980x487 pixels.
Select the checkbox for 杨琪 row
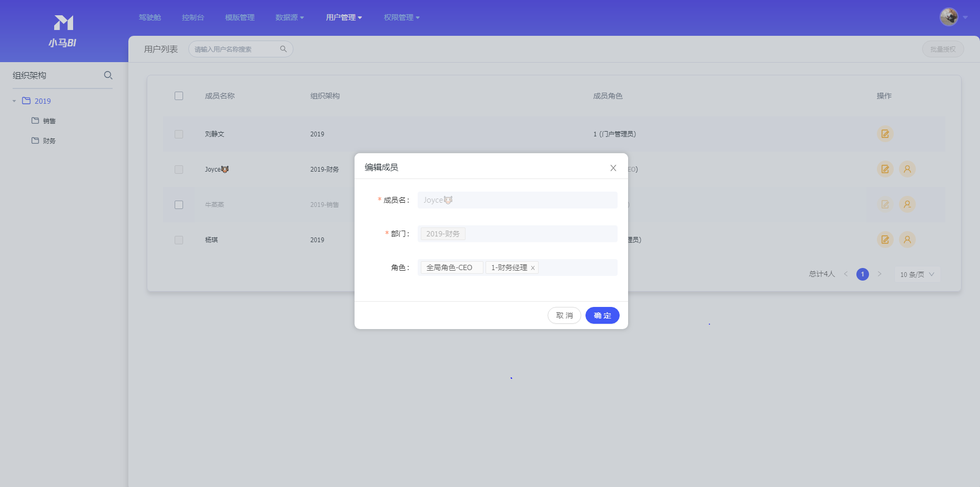[179, 240]
